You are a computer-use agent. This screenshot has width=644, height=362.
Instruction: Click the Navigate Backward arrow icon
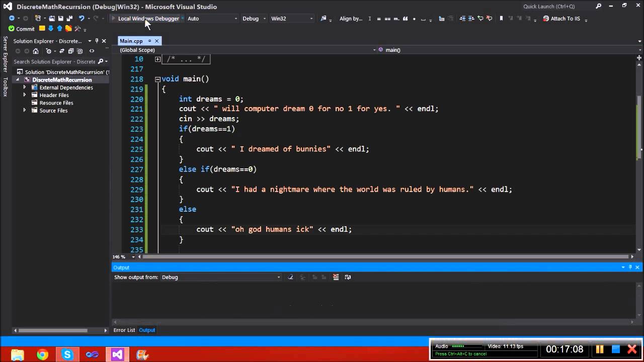pos(12,19)
